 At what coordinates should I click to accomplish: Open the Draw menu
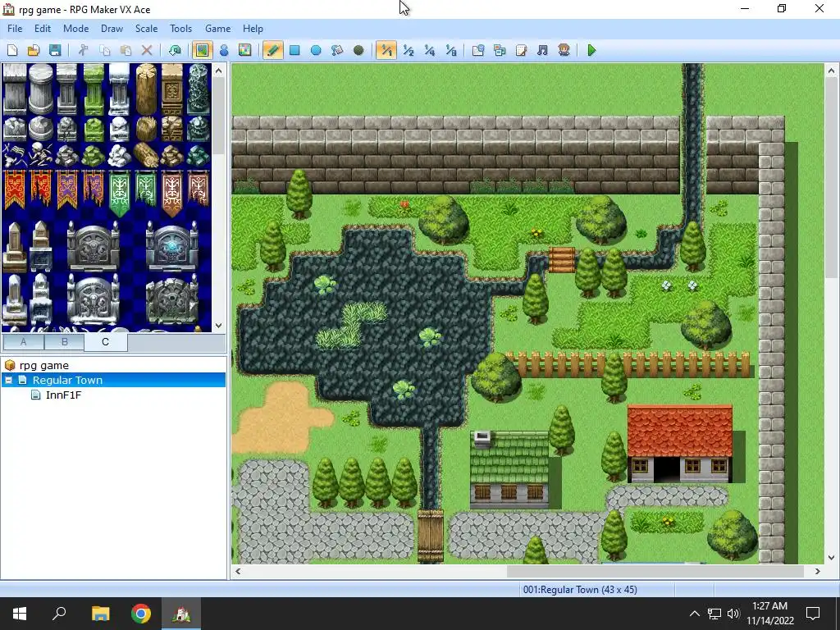click(x=112, y=29)
